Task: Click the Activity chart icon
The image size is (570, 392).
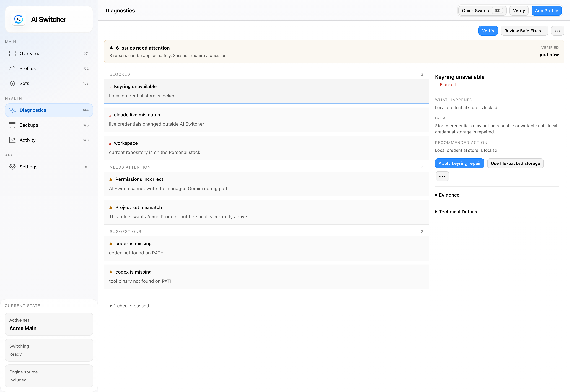Action: pyautogui.click(x=12, y=140)
